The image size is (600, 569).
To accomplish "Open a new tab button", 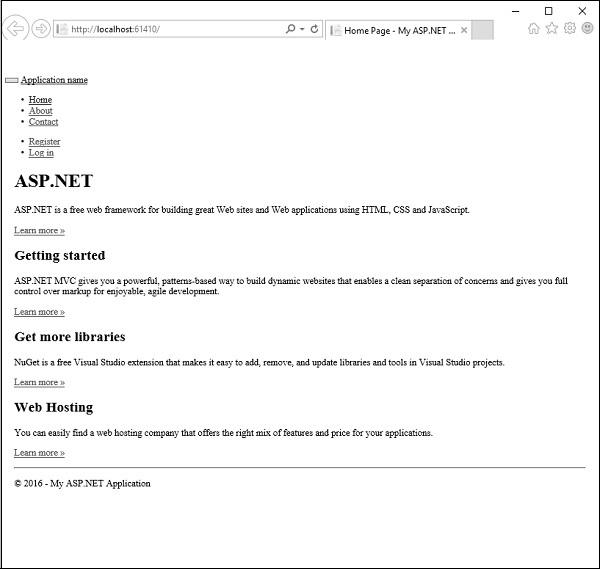I will coord(482,30).
